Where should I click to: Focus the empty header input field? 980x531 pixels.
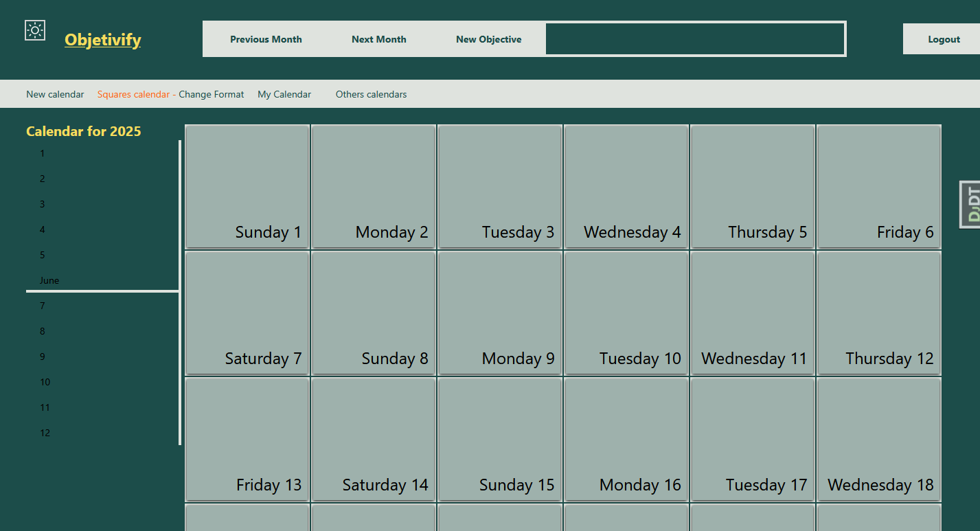(x=695, y=39)
